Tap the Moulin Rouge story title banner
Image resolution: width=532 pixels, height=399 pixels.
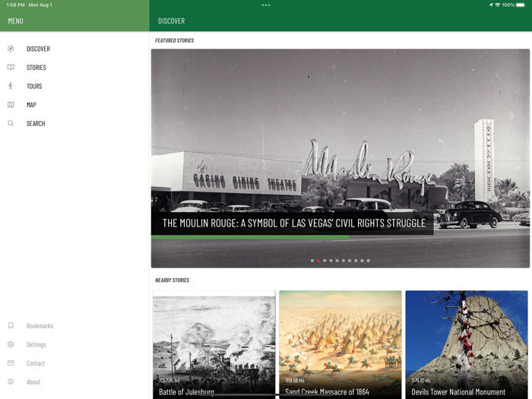coord(293,223)
